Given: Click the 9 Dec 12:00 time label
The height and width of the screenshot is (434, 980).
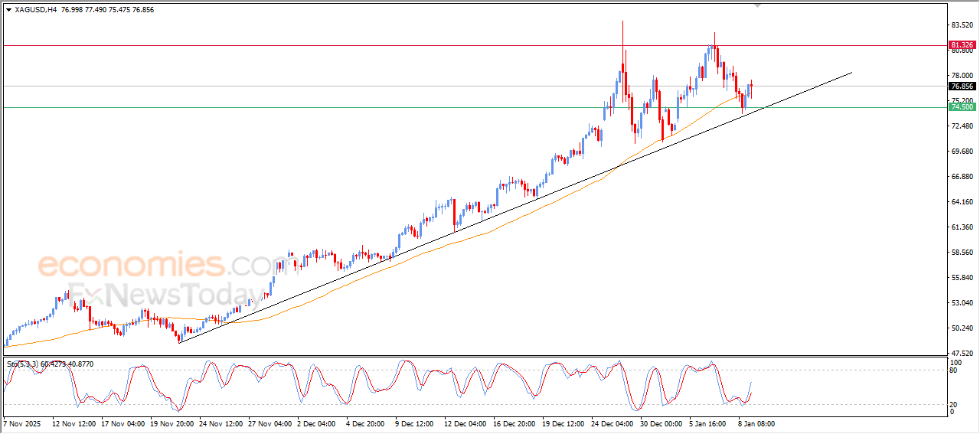Looking at the screenshot, I should 414,423.
